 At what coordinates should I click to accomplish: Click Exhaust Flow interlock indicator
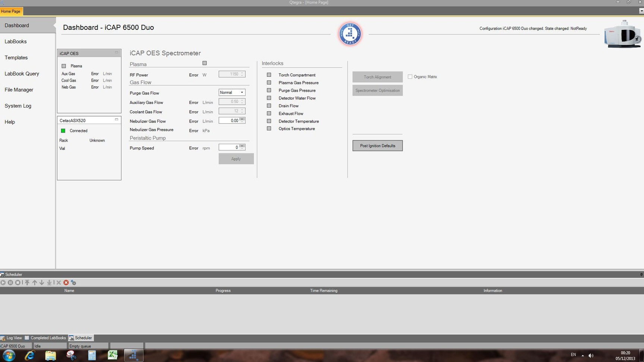point(269,113)
